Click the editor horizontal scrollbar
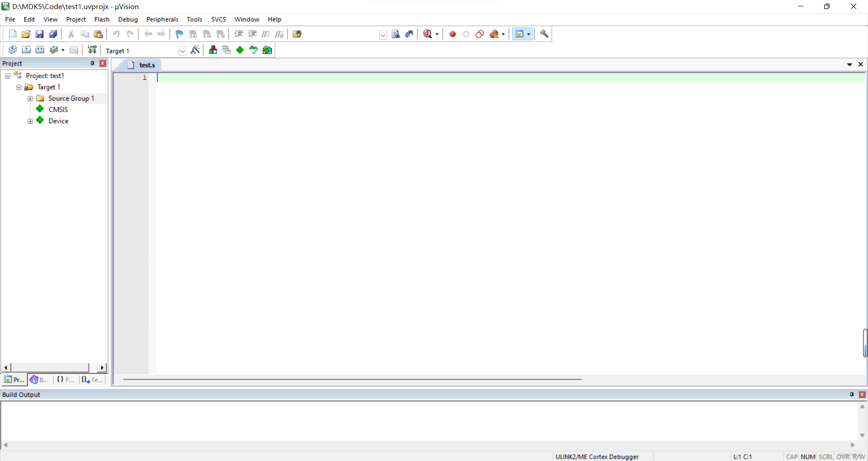The height and width of the screenshot is (461, 868). [x=352, y=379]
